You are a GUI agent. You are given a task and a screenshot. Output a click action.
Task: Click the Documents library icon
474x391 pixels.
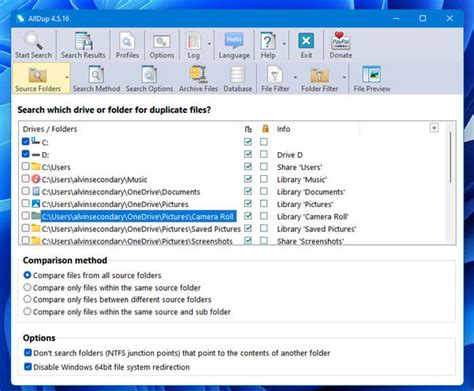(x=36, y=191)
